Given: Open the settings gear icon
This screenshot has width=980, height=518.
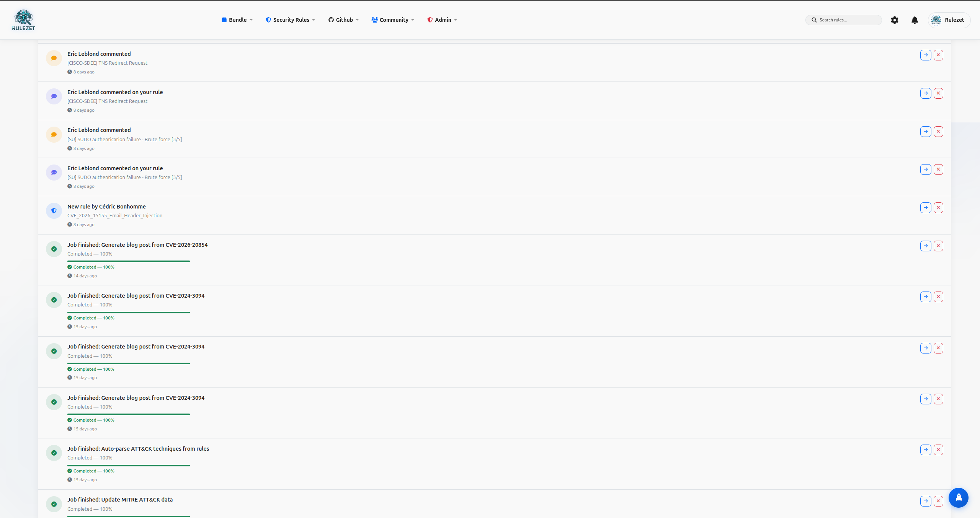Looking at the screenshot, I should point(894,20).
